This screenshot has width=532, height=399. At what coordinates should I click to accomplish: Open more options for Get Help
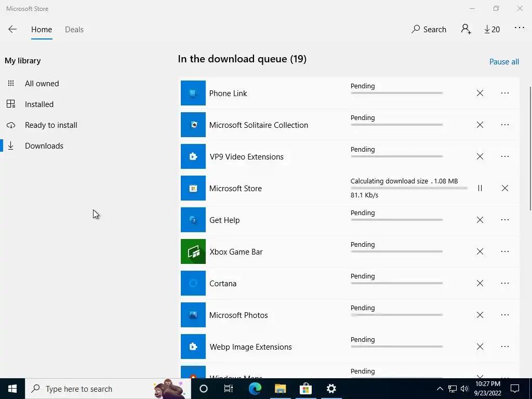click(505, 220)
